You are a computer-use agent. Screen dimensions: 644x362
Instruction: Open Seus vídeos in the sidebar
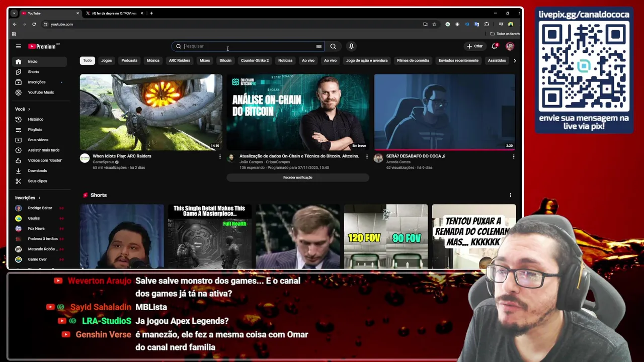[x=40, y=140]
